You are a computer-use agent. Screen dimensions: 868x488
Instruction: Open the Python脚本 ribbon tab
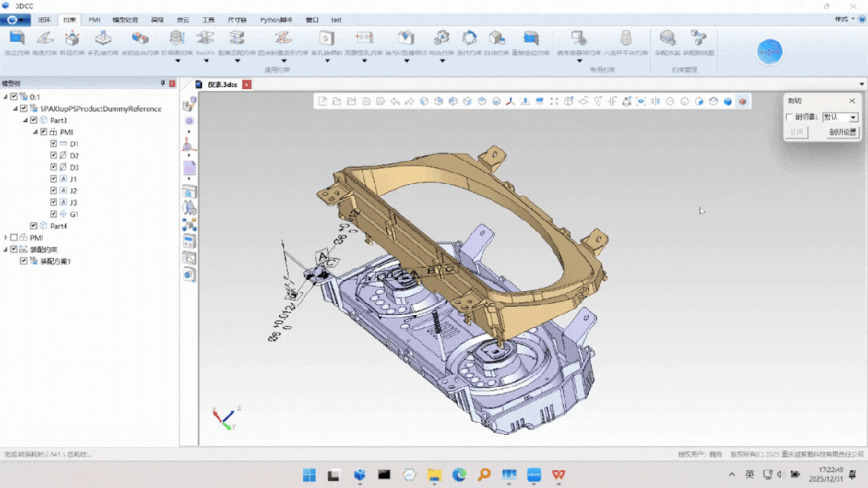coord(276,20)
